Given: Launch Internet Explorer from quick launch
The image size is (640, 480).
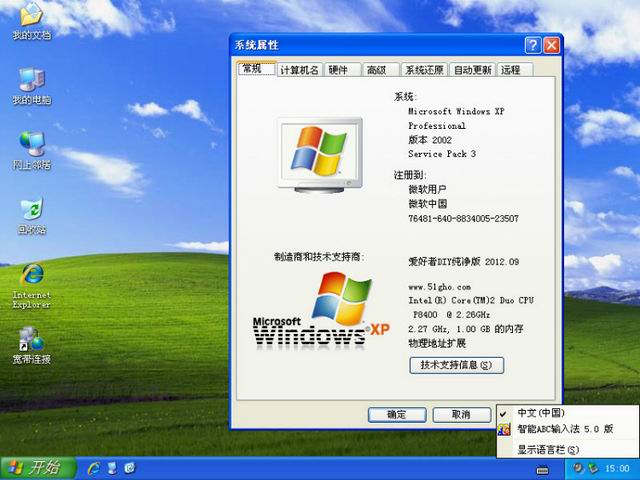Looking at the screenshot, I should click(x=93, y=468).
